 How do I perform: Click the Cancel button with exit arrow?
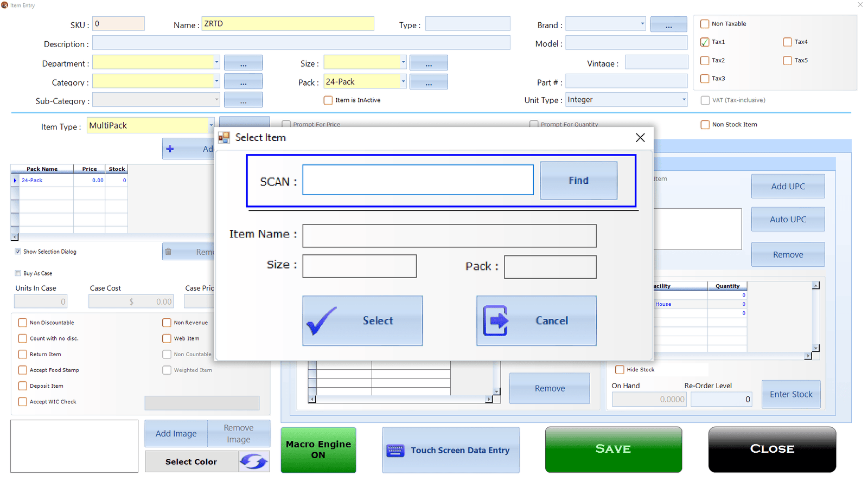tap(537, 320)
